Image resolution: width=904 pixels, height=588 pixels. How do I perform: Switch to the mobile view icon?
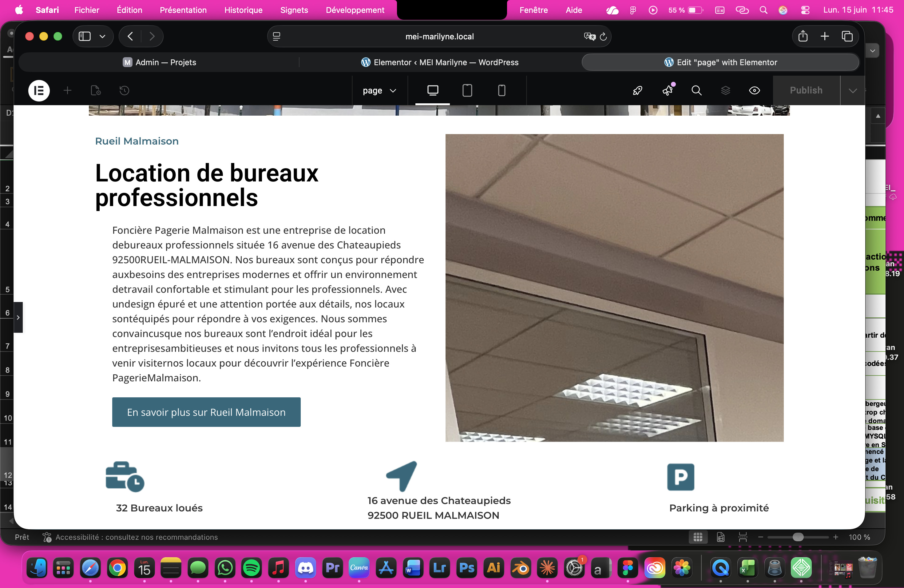click(502, 90)
